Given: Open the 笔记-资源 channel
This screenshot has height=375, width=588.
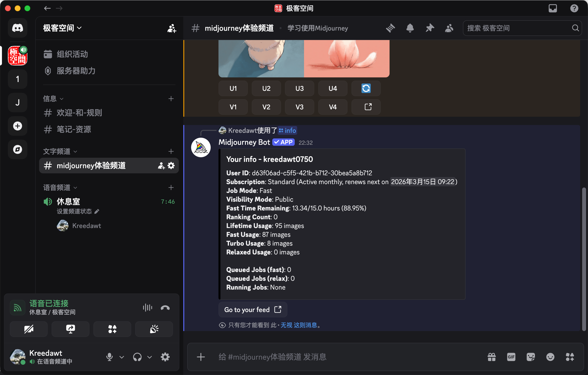Looking at the screenshot, I should pos(74,129).
